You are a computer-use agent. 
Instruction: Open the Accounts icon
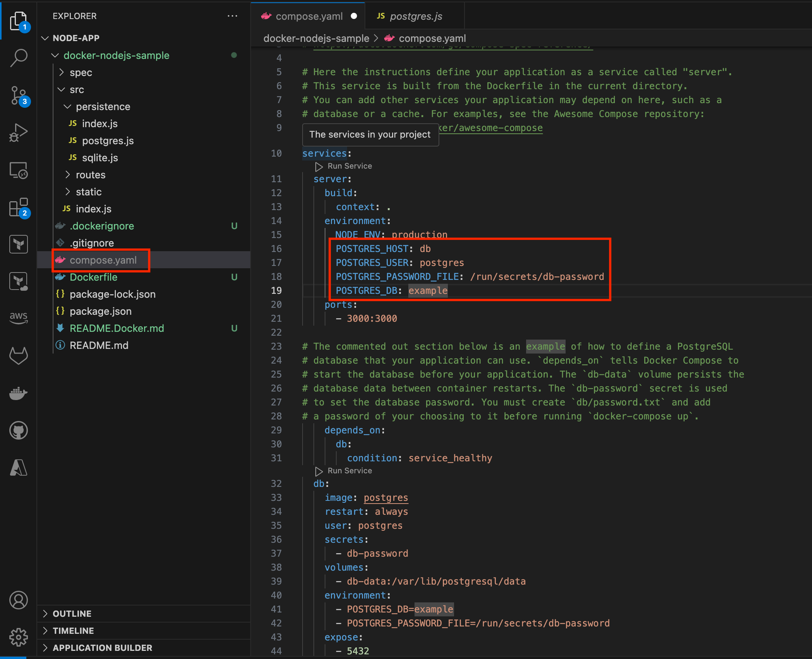(18, 600)
